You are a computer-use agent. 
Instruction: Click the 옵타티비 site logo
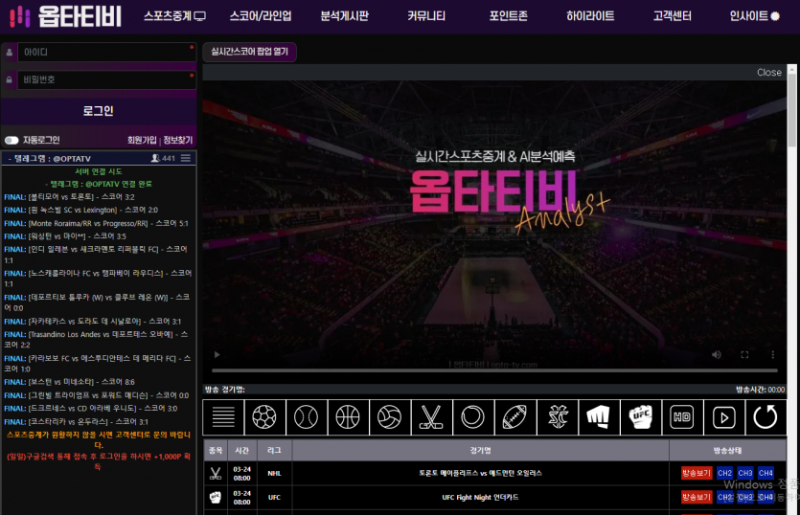coord(65,16)
